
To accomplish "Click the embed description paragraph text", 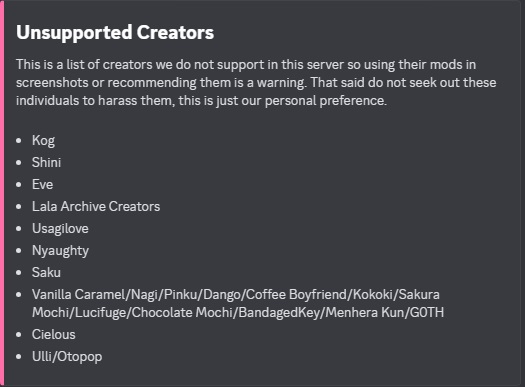I will [x=256, y=83].
